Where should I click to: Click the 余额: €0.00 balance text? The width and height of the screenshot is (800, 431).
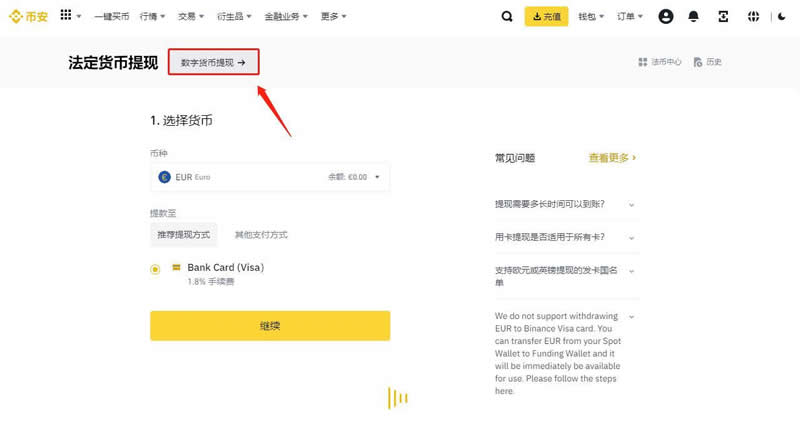[347, 177]
